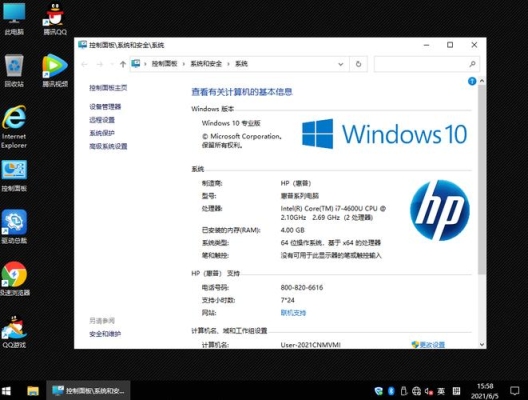The width and height of the screenshot is (528, 400).
Task: Open the 回收站 recycle bin icon
Action: pyautogui.click(x=14, y=71)
